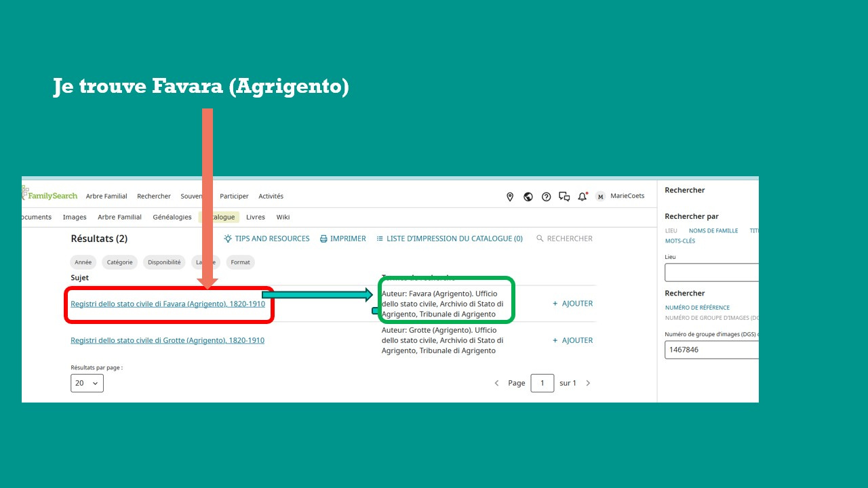Select MOTS-CLÉS search option

click(x=680, y=241)
